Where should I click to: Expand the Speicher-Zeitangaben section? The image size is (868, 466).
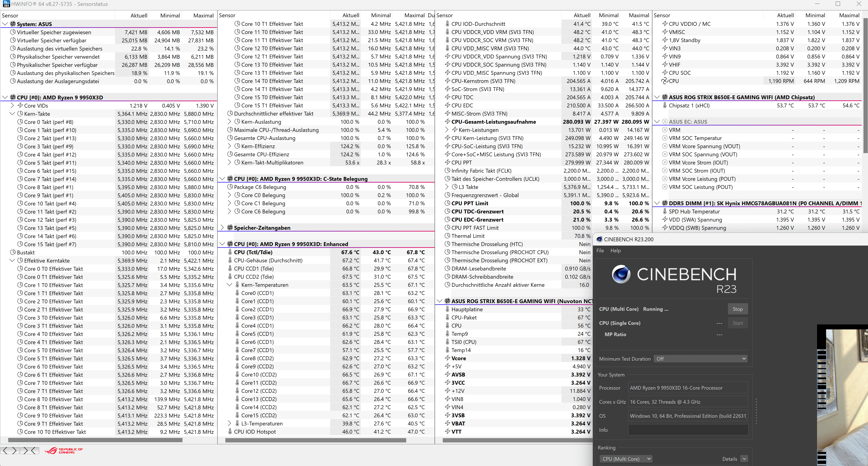(222, 228)
